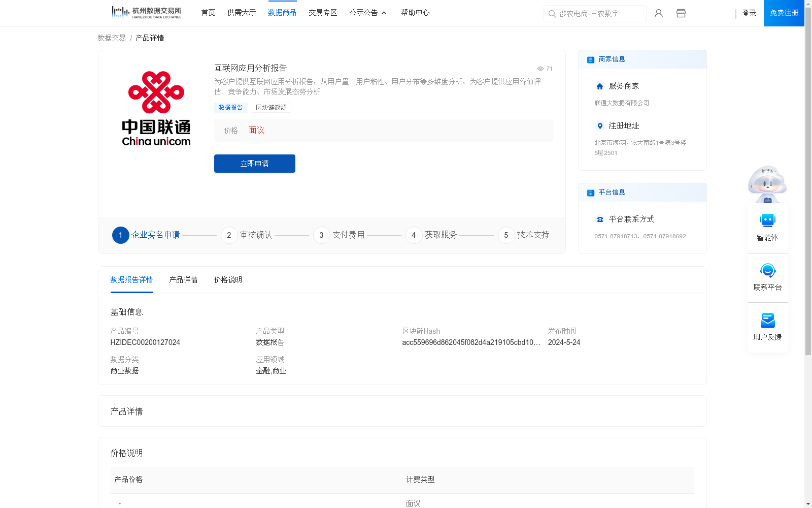Screen dimensions: 812x508
Task: Switch to 产品详情 tab
Action: click(183, 280)
